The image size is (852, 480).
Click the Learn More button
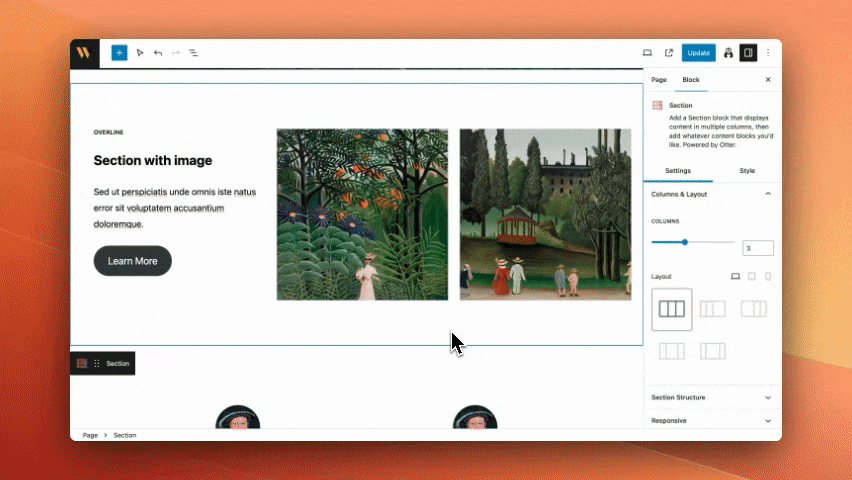tap(133, 261)
